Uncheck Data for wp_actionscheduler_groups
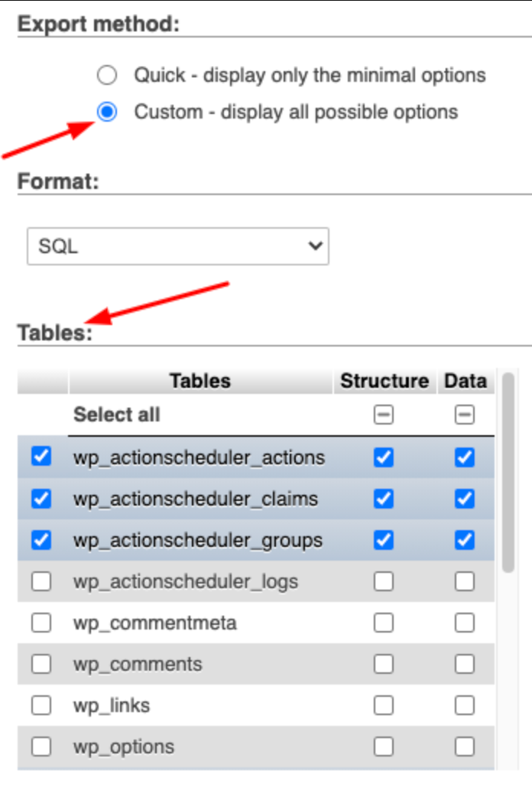 point(464,540)
